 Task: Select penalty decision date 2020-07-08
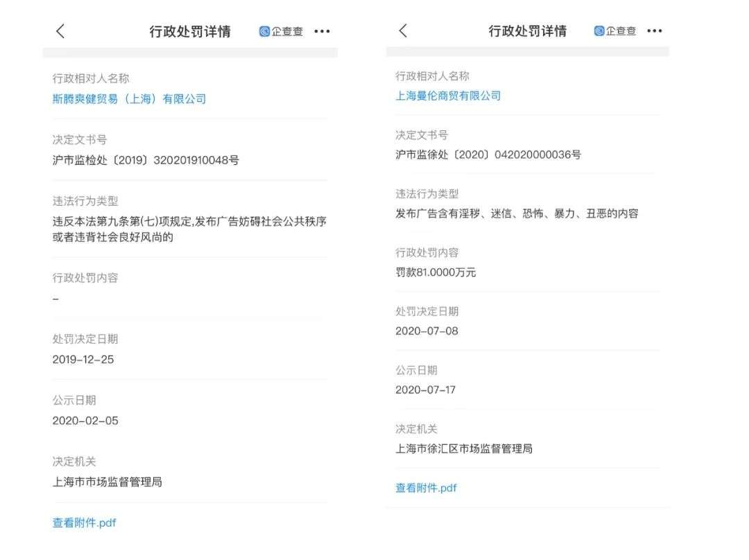(x=427, y=331)
